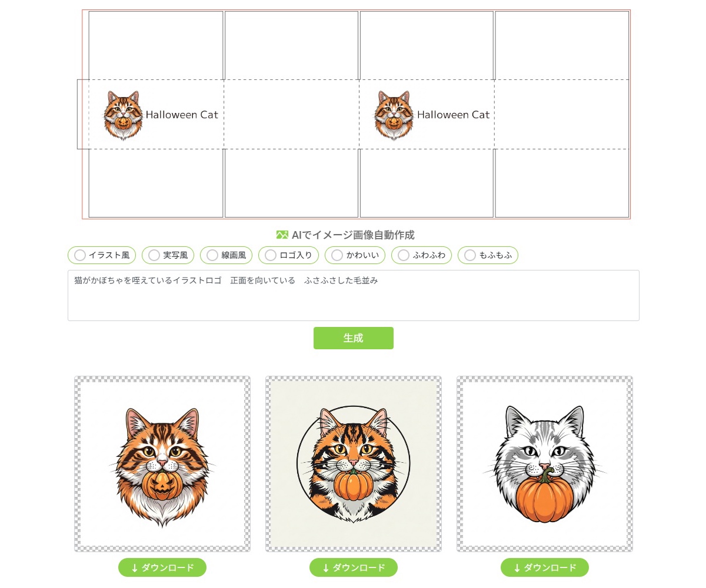Viewport: 706px width, 588px height.
Task: Click the AI image generation picture icon
Action: 282,235
